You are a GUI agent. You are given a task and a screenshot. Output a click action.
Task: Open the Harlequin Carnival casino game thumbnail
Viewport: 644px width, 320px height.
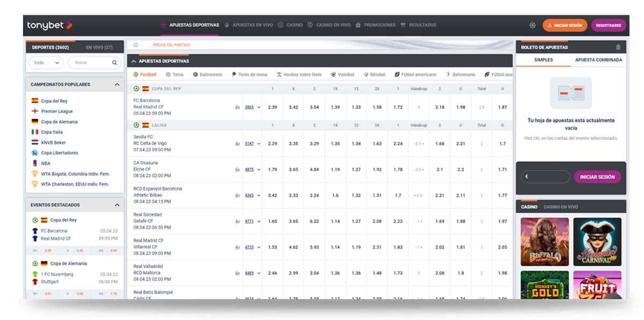597,242
